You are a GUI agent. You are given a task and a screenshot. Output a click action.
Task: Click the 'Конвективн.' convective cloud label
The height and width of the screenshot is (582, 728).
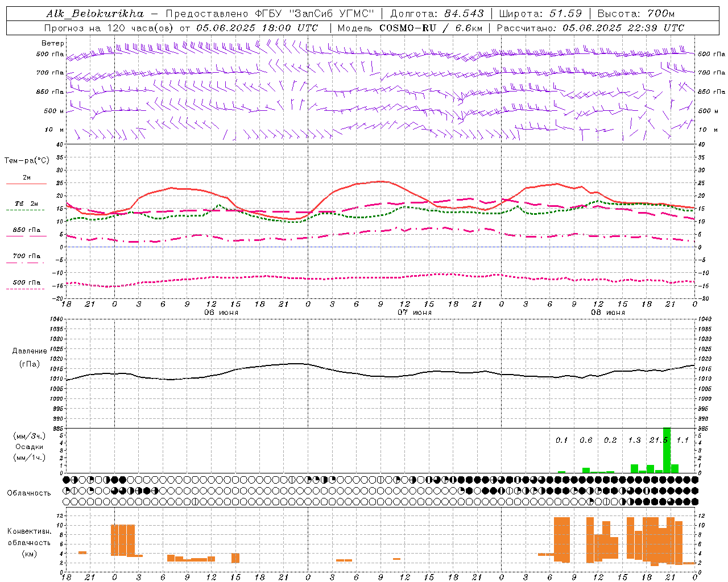click(30, 531)
